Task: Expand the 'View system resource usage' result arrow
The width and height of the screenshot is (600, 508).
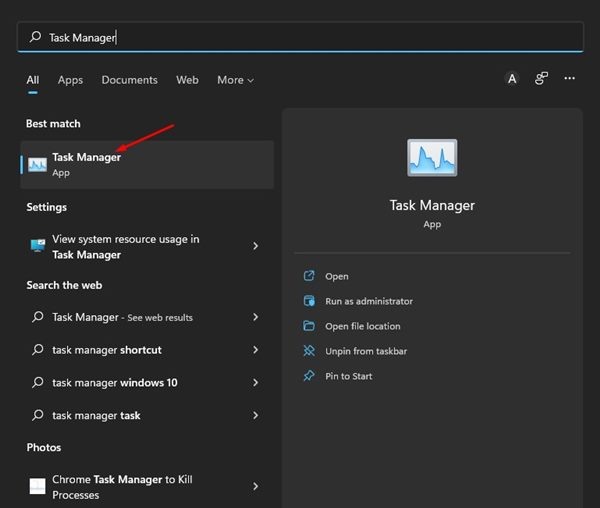Action: [256, 246]
